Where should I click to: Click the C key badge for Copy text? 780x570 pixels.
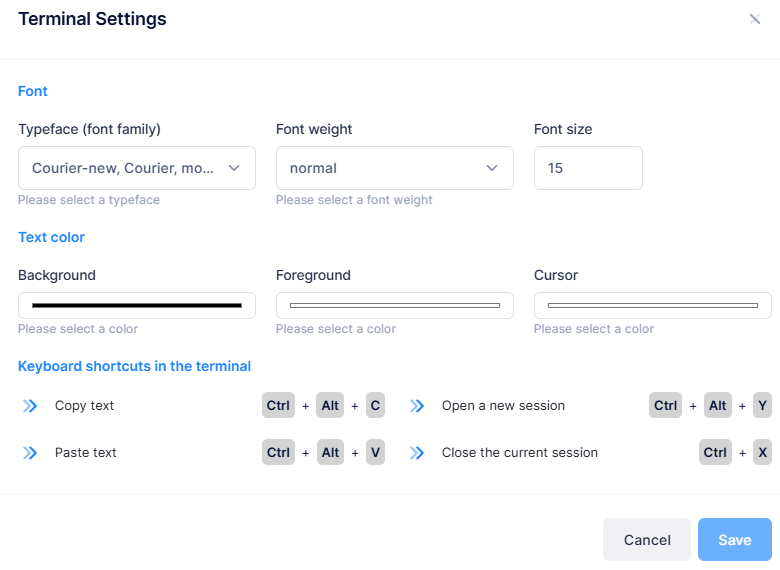coord(375,405)
